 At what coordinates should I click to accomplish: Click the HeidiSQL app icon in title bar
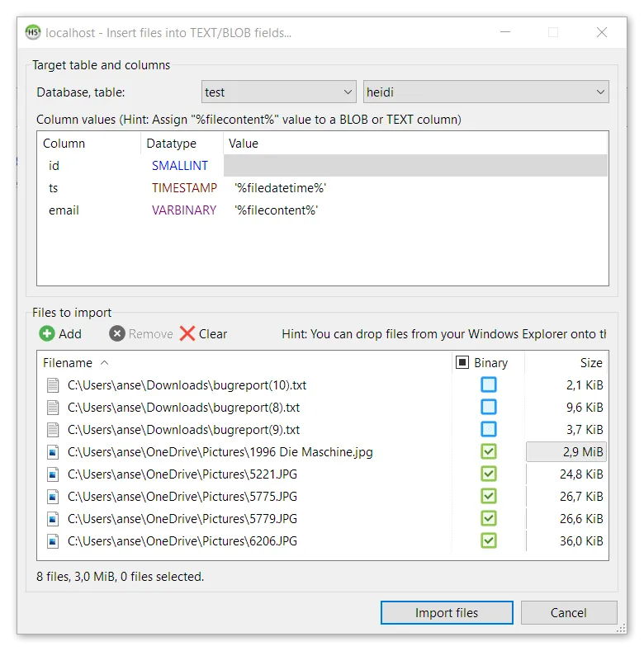point(33,33)
